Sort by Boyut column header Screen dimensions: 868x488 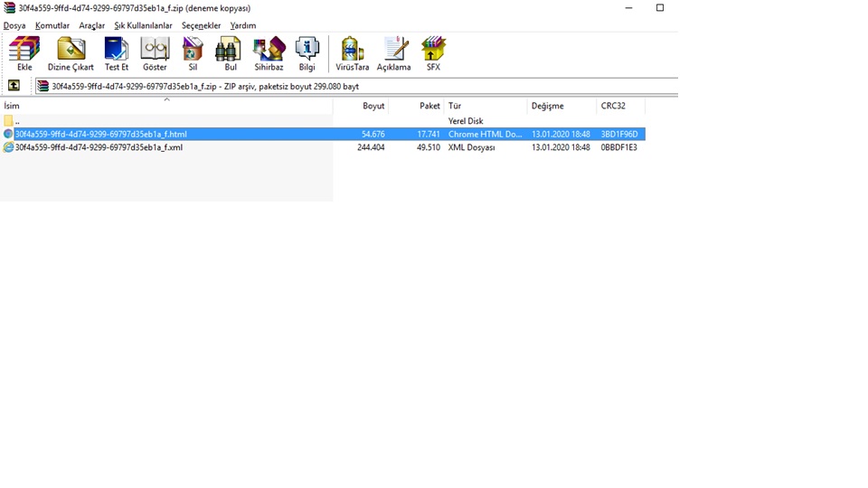(373, 106)
